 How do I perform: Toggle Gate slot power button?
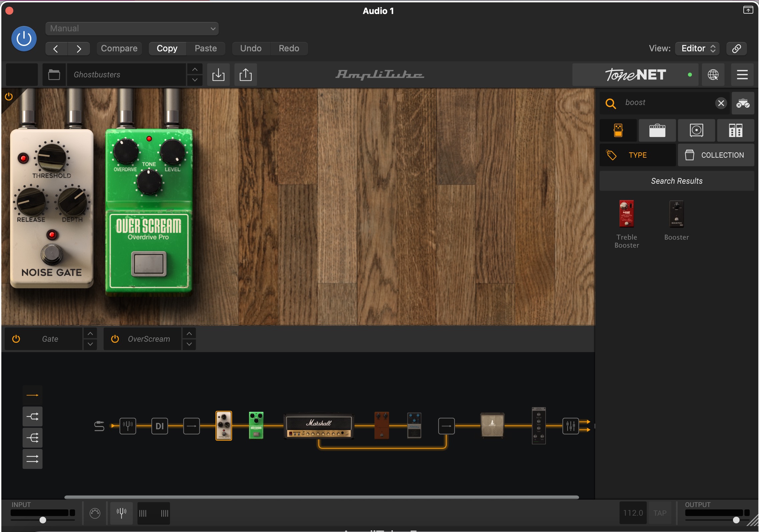[16, 339]
